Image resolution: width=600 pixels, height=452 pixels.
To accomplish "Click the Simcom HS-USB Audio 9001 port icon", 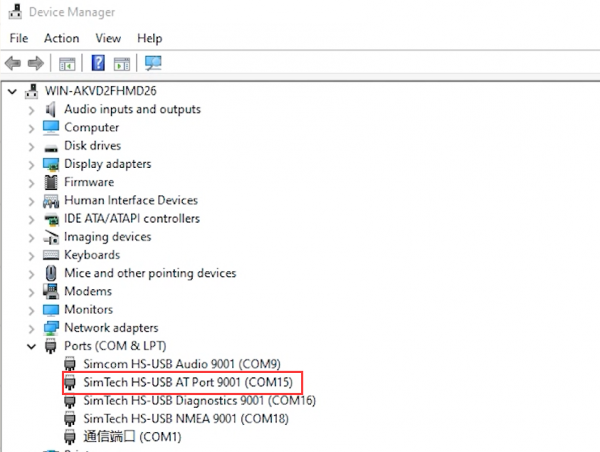I will (x=70, y=364).
